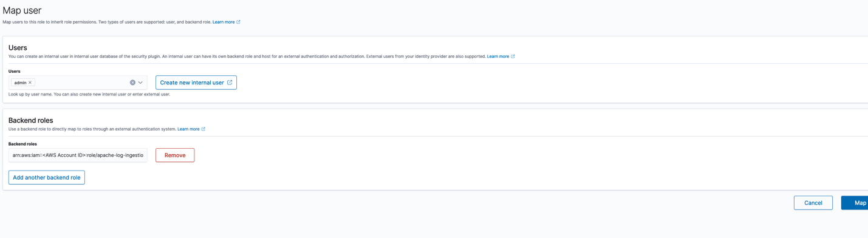Screen dimensions: 868x238
Task: Clear all selected users in combo box
Action: point(132,83)
